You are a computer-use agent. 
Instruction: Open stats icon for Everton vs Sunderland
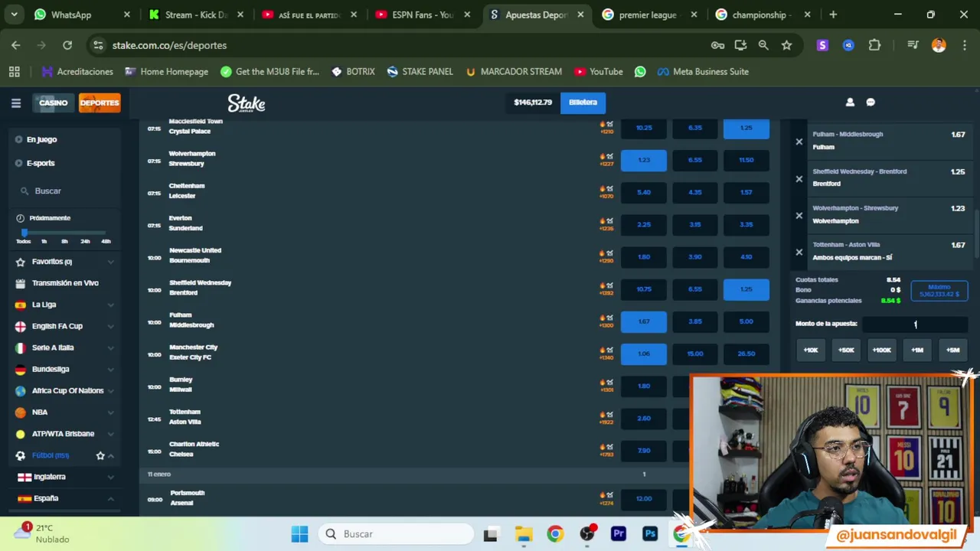pos(609,220)
